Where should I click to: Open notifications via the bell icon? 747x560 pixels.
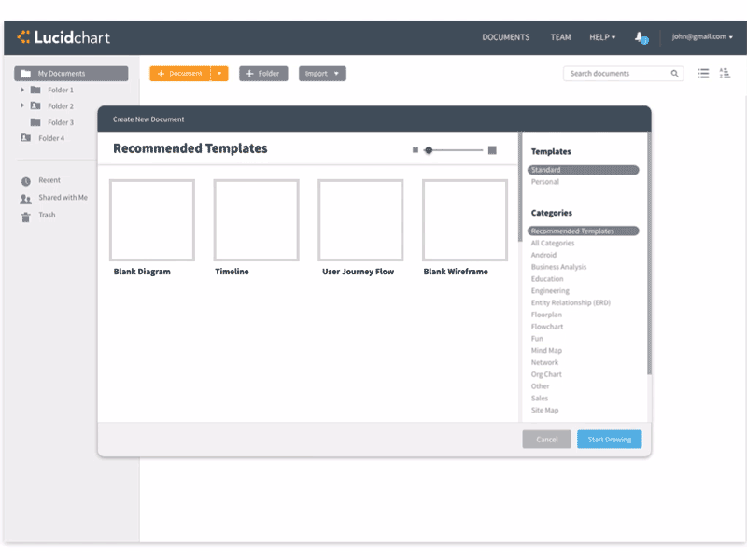point(639,36)
